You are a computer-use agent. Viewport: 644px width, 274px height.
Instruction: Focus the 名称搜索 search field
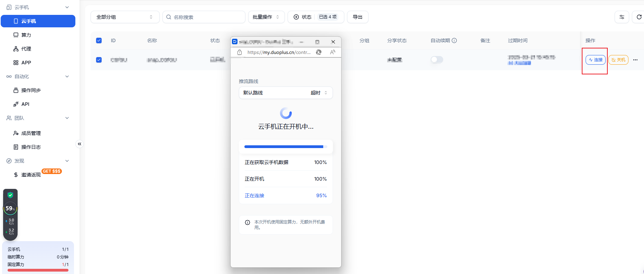(204, 17)
